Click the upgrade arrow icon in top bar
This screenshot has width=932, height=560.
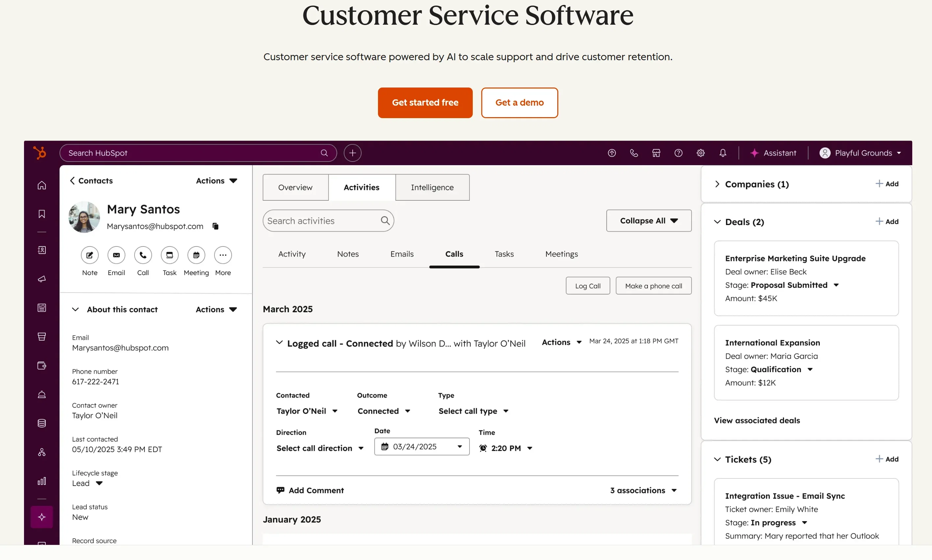tap(612, 153)
